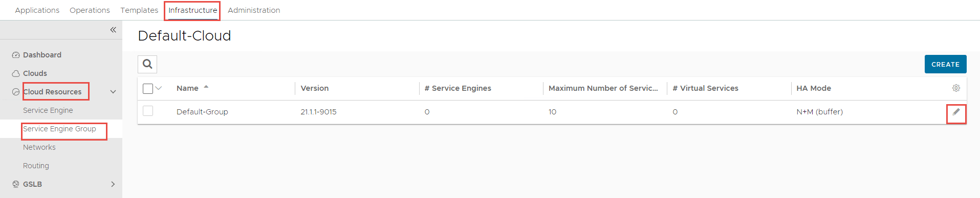Go to Clouds in the sidebar
This screenshot has width=980, height=198.
[x=35, y=73]
